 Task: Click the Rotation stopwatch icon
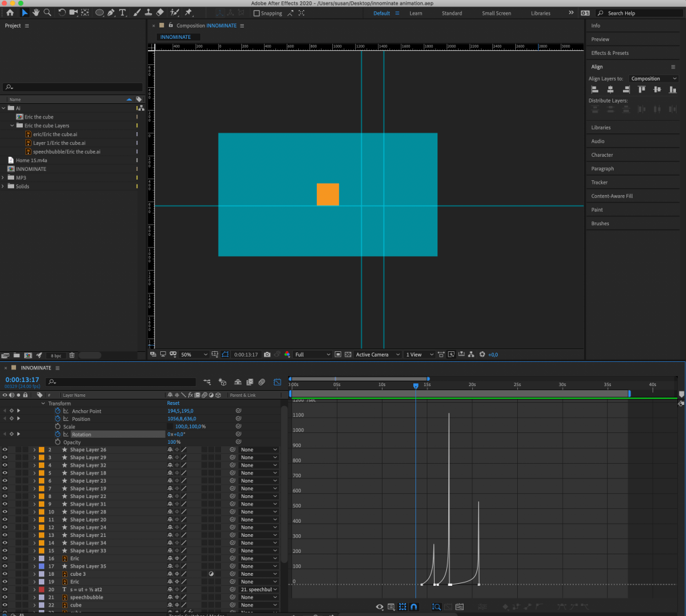coord(58,434)
